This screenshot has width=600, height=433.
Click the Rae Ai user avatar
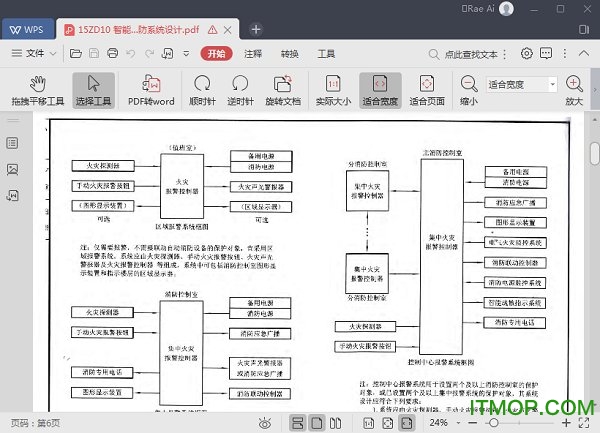click(506, 9)
